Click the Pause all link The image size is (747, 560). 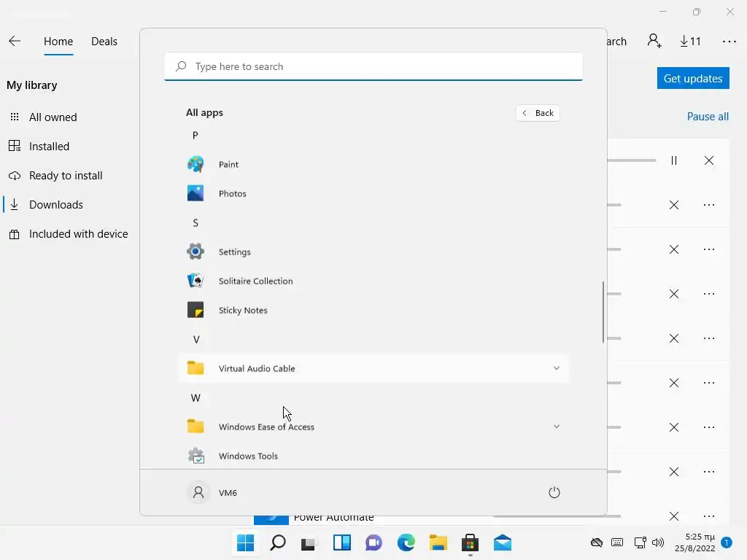point(708,117)
